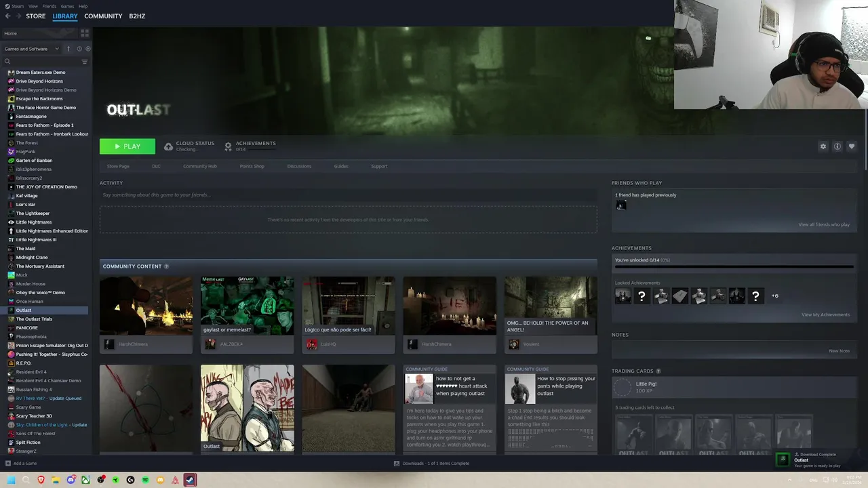Expand the Games and Software dropdown
Viewport: 868px width, 488px height.
[32, 49]
